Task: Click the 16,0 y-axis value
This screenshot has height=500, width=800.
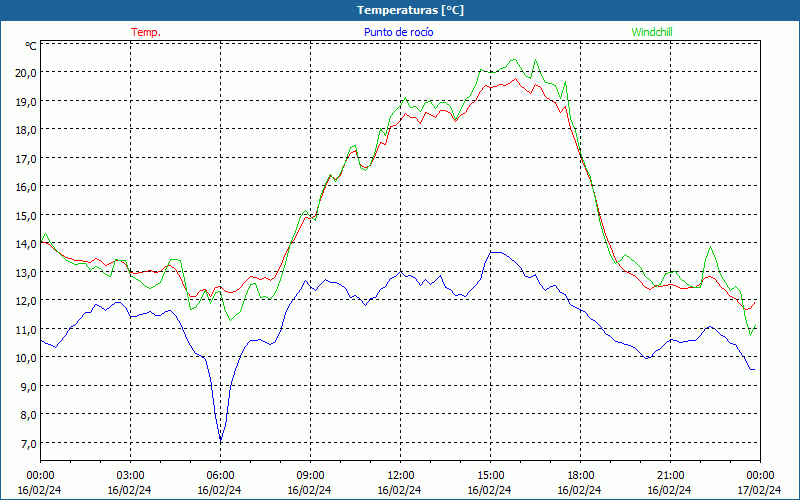Action: click(27, 187)
